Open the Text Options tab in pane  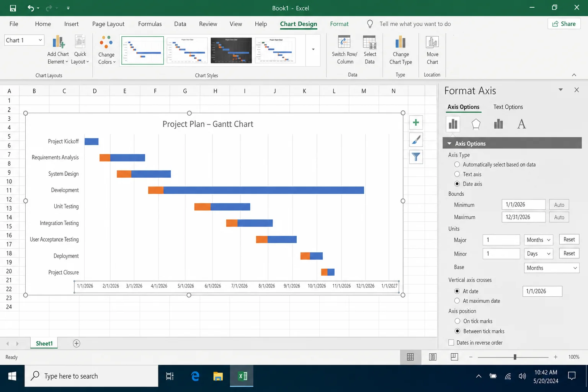click(508, 107)
